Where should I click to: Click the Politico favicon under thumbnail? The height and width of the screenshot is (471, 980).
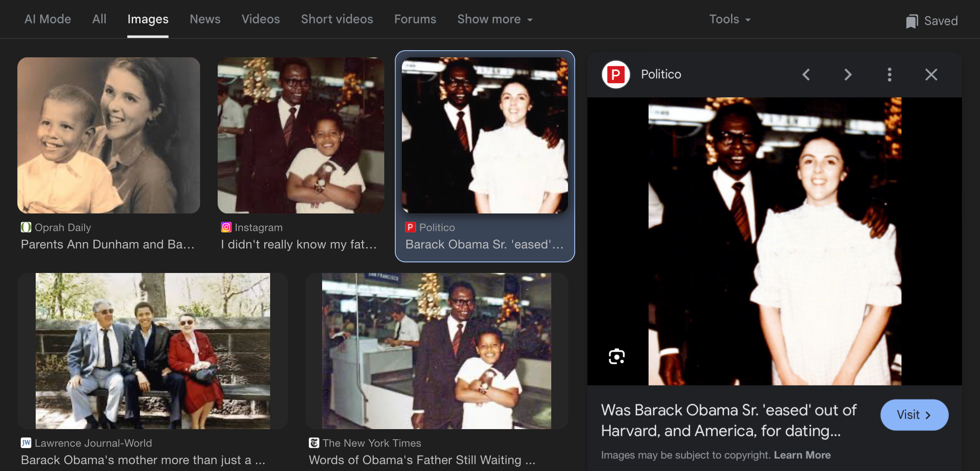(410, 227)
